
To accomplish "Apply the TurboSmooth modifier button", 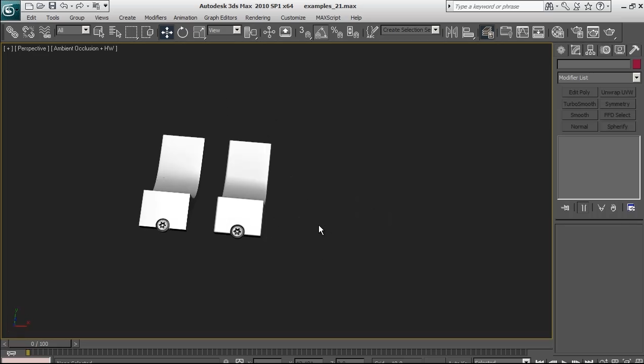I will (x=579, y=104).
